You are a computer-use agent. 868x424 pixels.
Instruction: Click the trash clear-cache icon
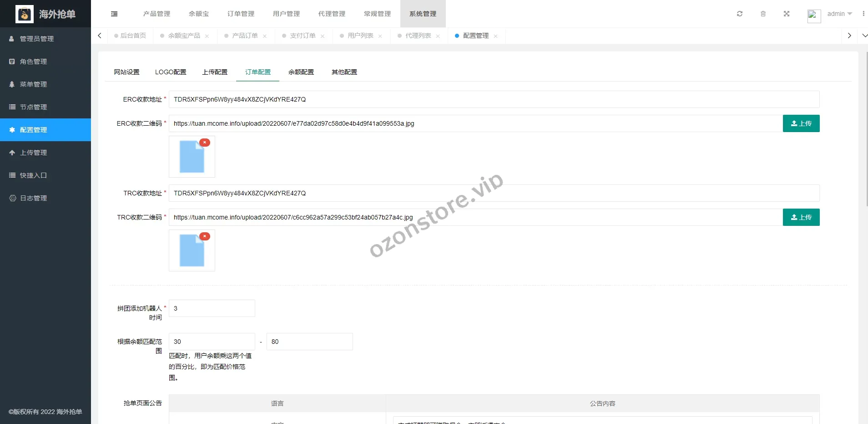coord(763,14)
